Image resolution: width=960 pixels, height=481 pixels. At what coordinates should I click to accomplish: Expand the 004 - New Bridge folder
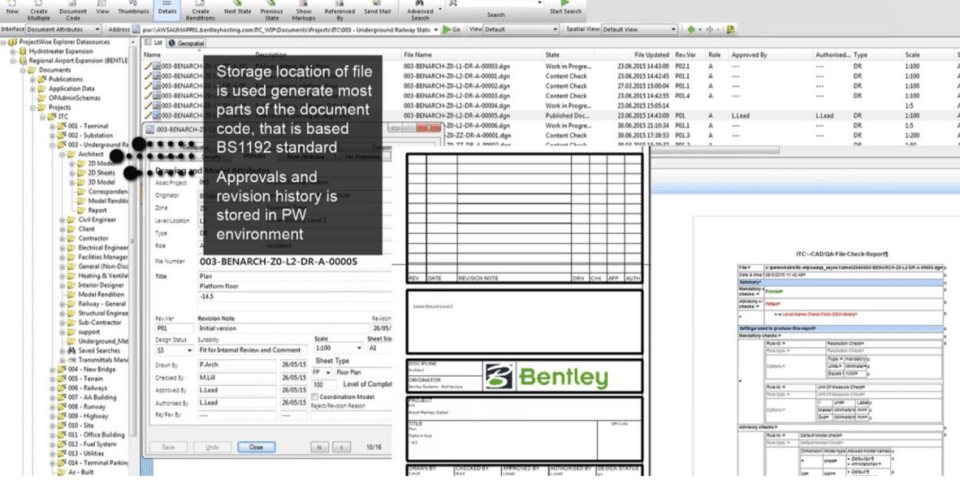[x=53, y=370]
